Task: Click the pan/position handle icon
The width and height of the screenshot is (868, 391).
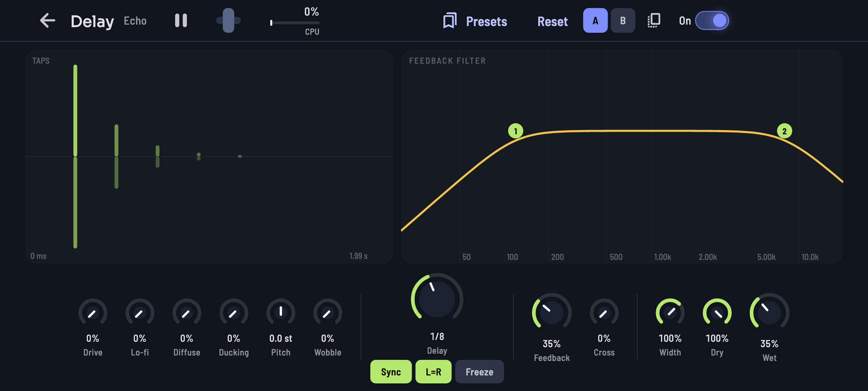Action: coord(228,21)
